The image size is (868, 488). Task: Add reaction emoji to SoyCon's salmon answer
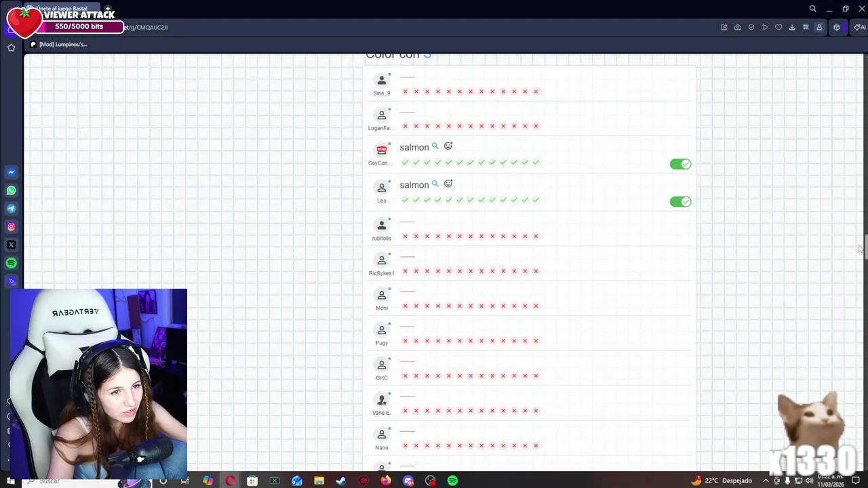point(448,146)
